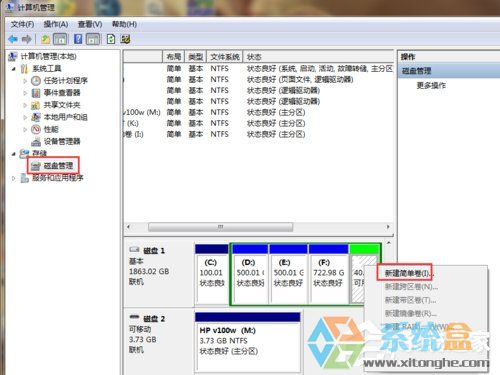The width and height of the screenshot is (500, 375).
Task: Expand the 事件查看器 node
Action: pyautogui.click(x=25, y=93)
